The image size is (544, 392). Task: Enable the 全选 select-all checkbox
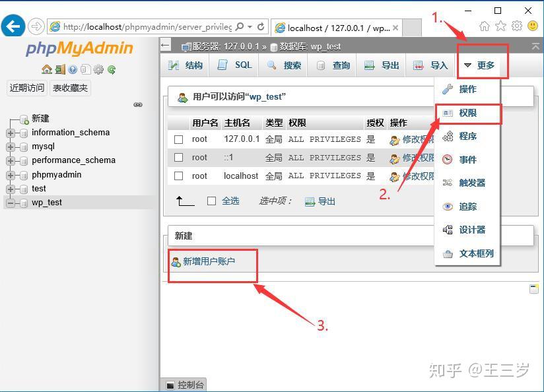(x=212, y=201)
